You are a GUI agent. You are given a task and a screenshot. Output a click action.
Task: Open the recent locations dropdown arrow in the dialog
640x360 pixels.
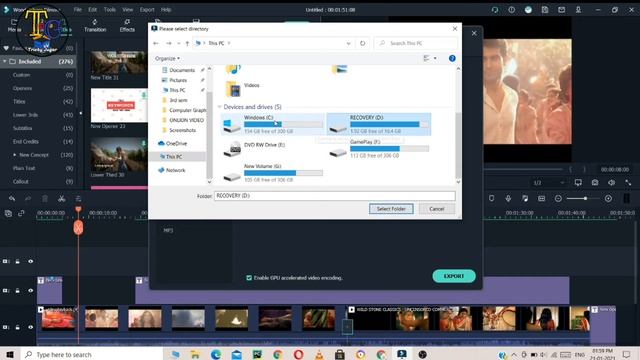click(178, 43)
